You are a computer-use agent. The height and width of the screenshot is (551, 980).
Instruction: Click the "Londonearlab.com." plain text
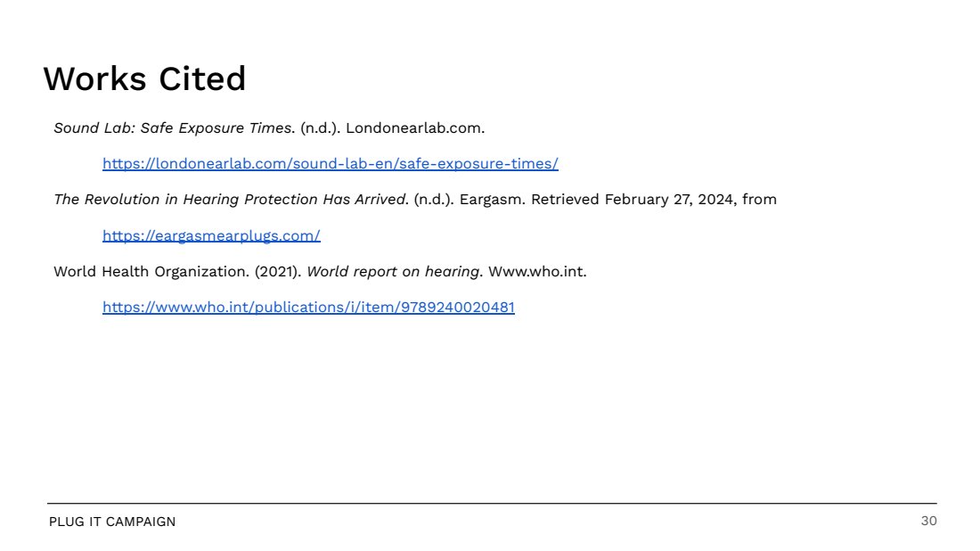(x=415, y=128)
